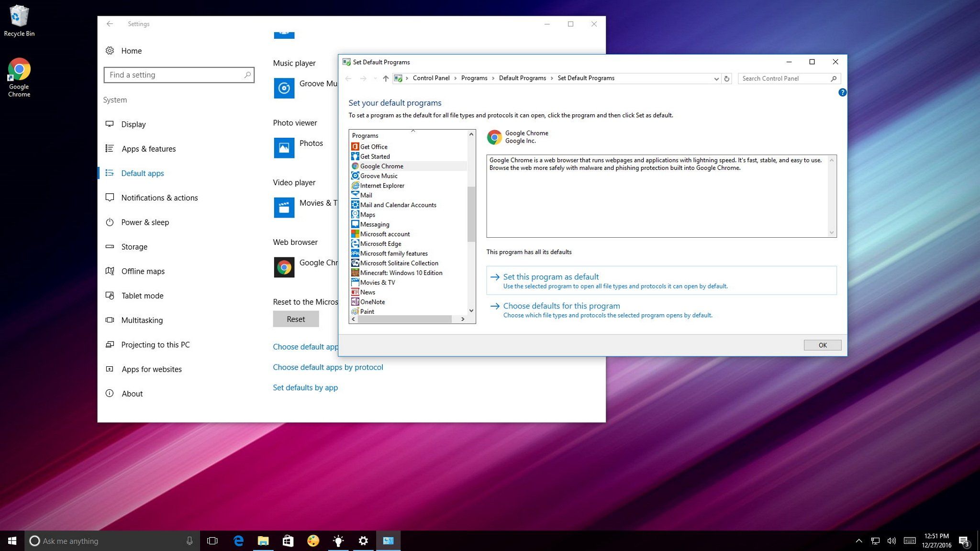Image resolution: width=980 pixels, height=551 pixels.
Task: Open the Task View taskbar icon
Action: click(x=212, y=541)
